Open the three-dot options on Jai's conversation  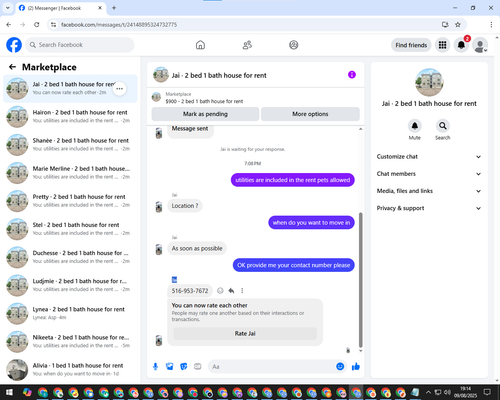click(119, 89)
